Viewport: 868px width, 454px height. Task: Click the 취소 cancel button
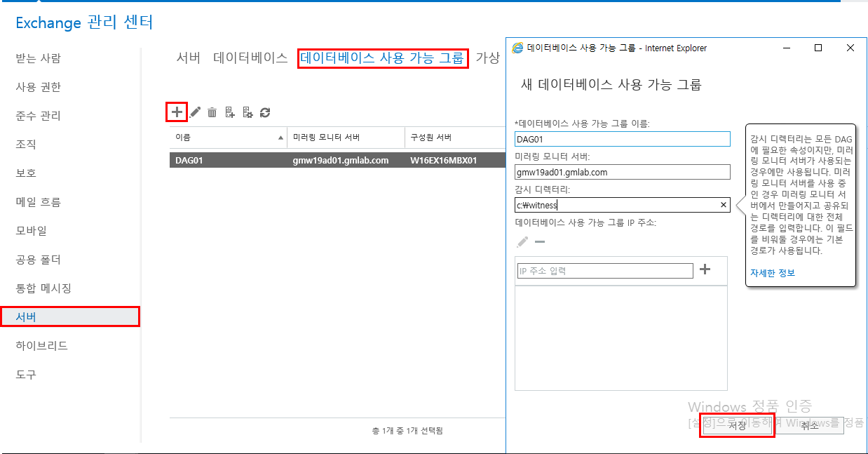pyautogui.click(x=810, y=426)
